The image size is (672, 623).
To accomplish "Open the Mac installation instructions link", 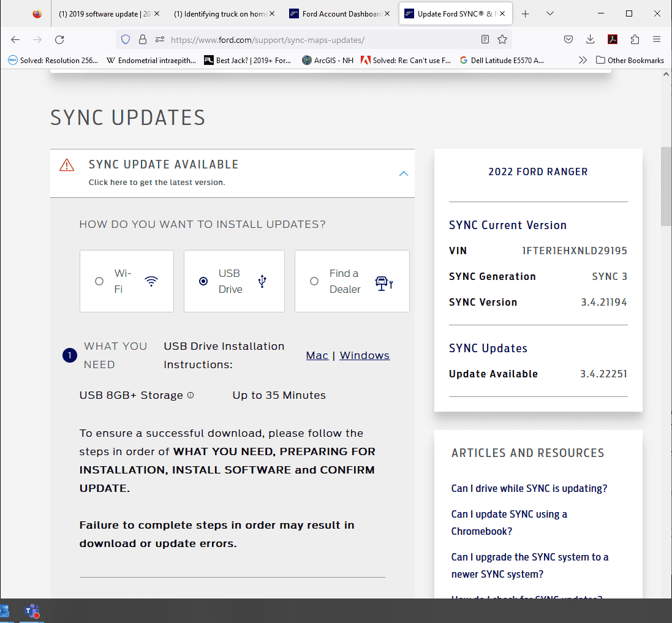I will 317,356.
